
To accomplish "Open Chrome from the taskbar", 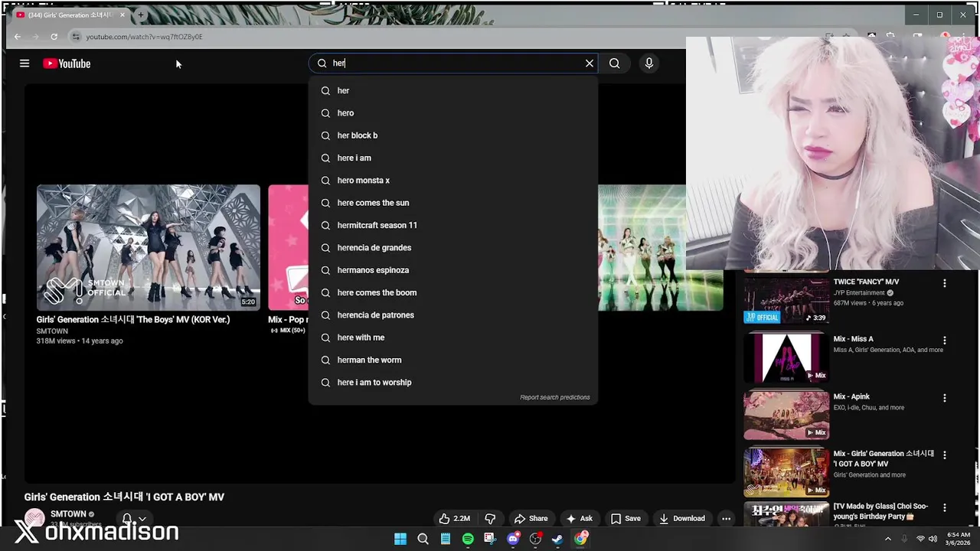I will point(580,539).
